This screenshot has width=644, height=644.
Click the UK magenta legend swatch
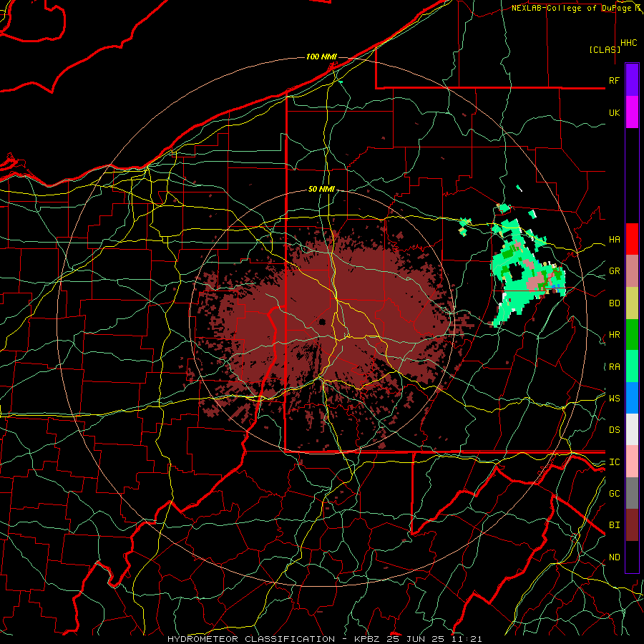[x=632, y=112]
